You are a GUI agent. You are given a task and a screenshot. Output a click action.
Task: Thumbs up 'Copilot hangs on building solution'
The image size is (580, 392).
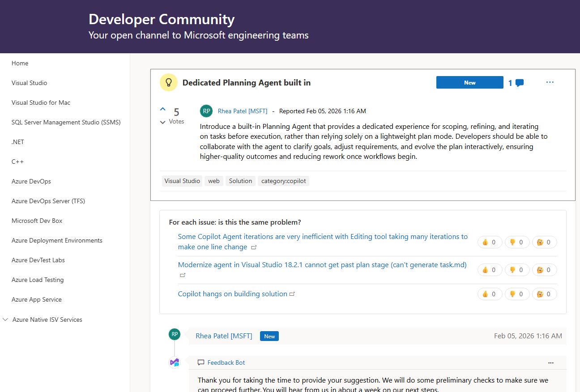(490, 294)
